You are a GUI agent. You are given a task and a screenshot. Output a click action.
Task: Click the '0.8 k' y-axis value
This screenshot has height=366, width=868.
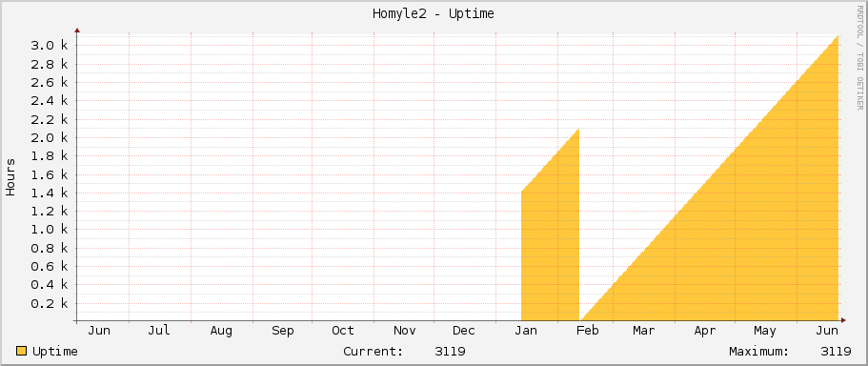[49, 248]
